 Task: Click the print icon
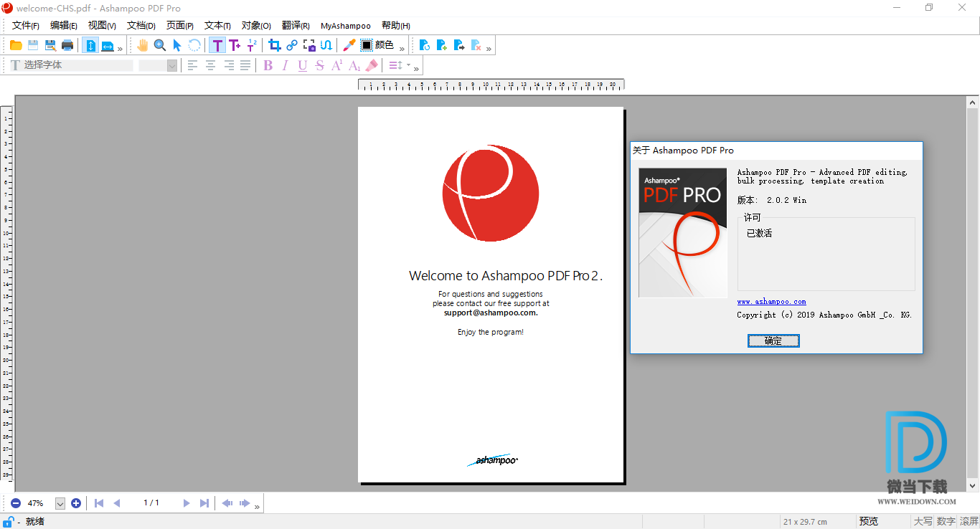click(x=67, y=45)
